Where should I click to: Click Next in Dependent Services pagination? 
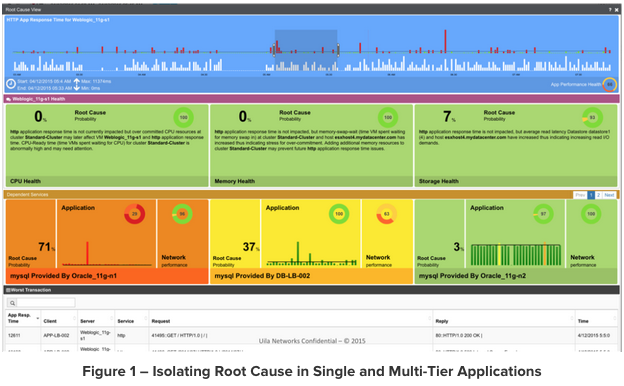coord(609,195)
